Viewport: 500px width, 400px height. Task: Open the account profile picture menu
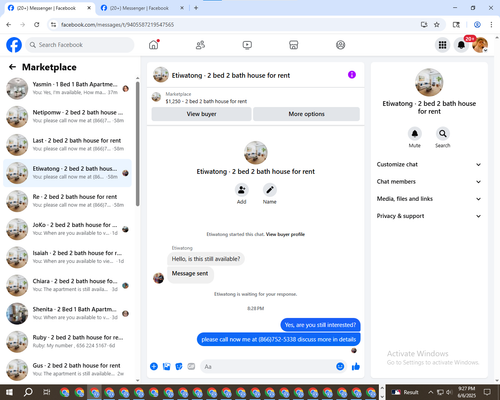(480, 45)
